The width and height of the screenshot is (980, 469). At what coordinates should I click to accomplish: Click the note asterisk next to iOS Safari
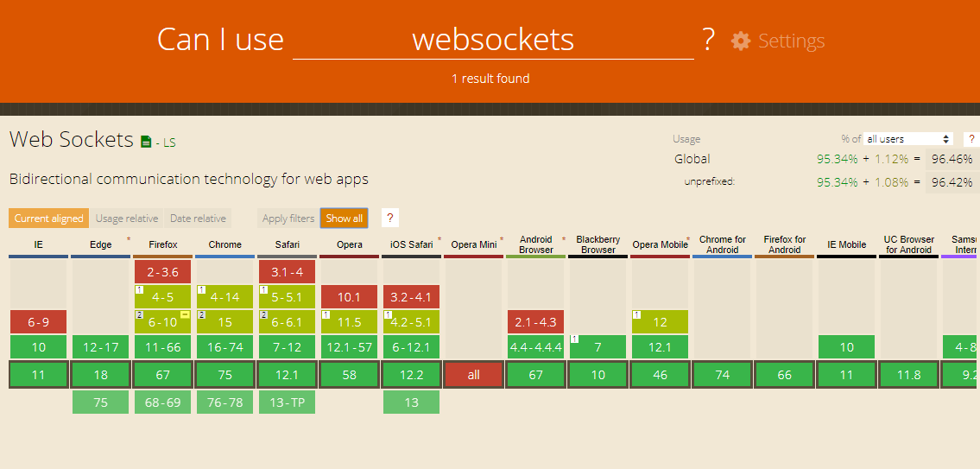[x=439, y=239]
